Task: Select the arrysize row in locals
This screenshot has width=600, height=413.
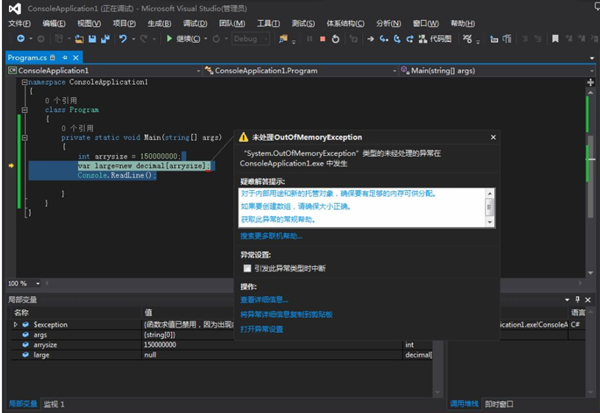Action: 223,345
